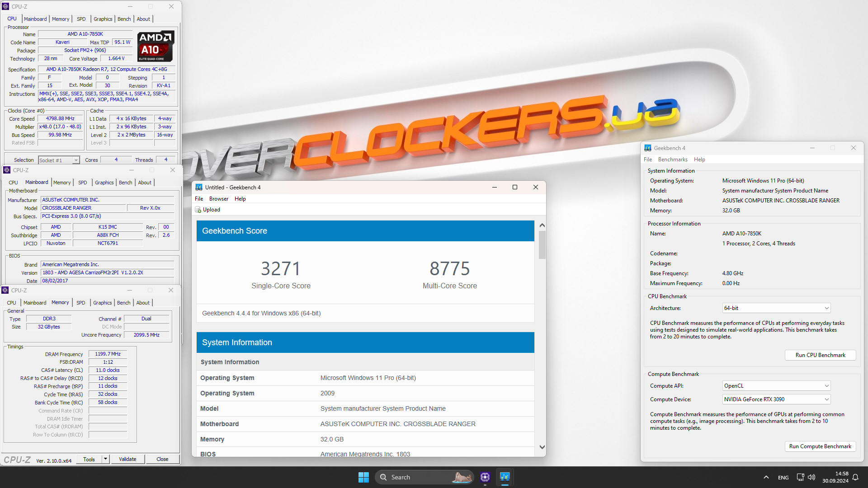Click the CROSSBLADE RANGER model field in CPU-Z

coord(83,208)
